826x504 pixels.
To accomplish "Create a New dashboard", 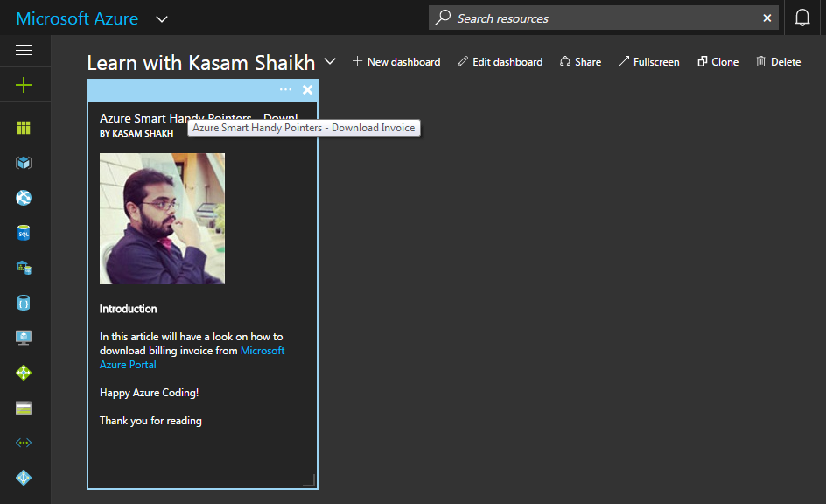I will pyautogui.click(x=396, y=61).
